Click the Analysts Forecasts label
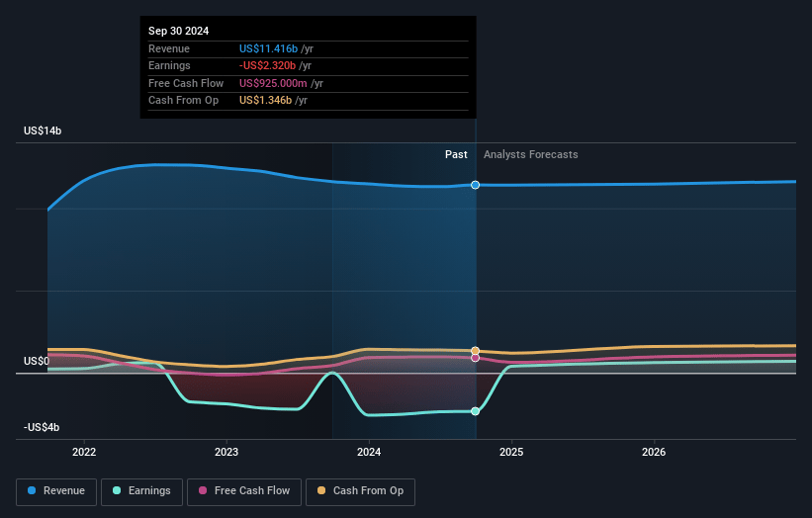This screenshot has width=812, height=518. pos(531,155)
